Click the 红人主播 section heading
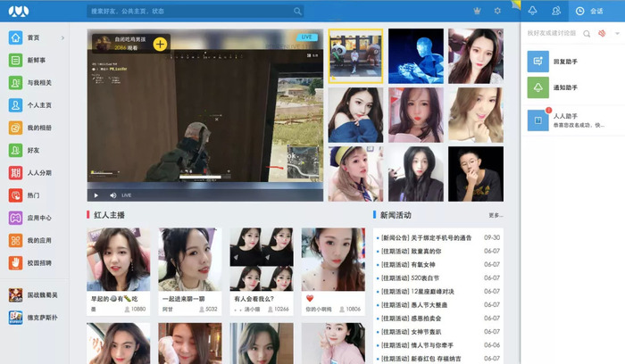625x364 pixels. (x=109, y=215)
